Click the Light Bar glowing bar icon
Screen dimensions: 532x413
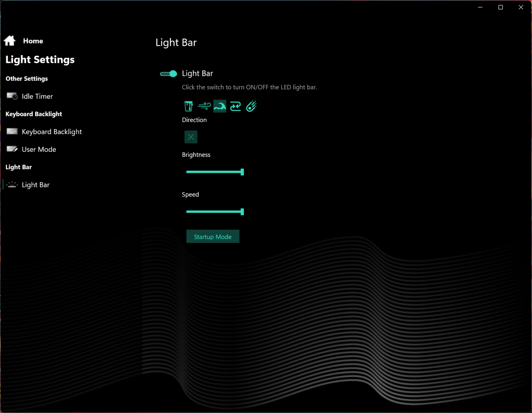12,185
